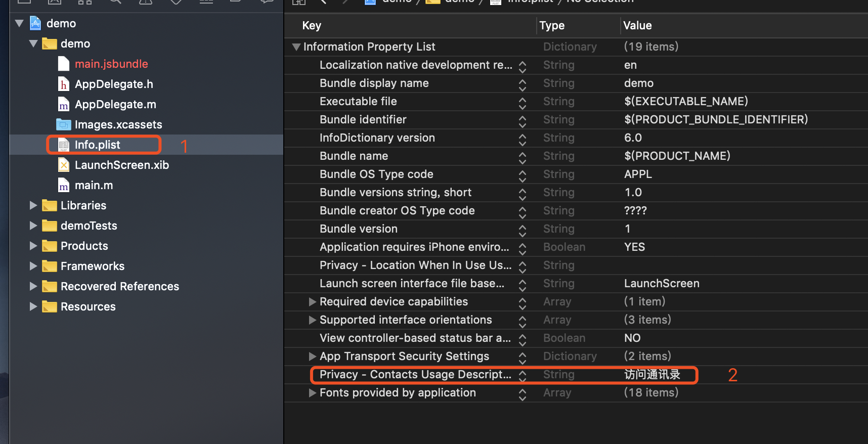Select the Info.plist file in navigator
Image resolution: width=868 pixels, height=444 pixels.
(97, 145)
